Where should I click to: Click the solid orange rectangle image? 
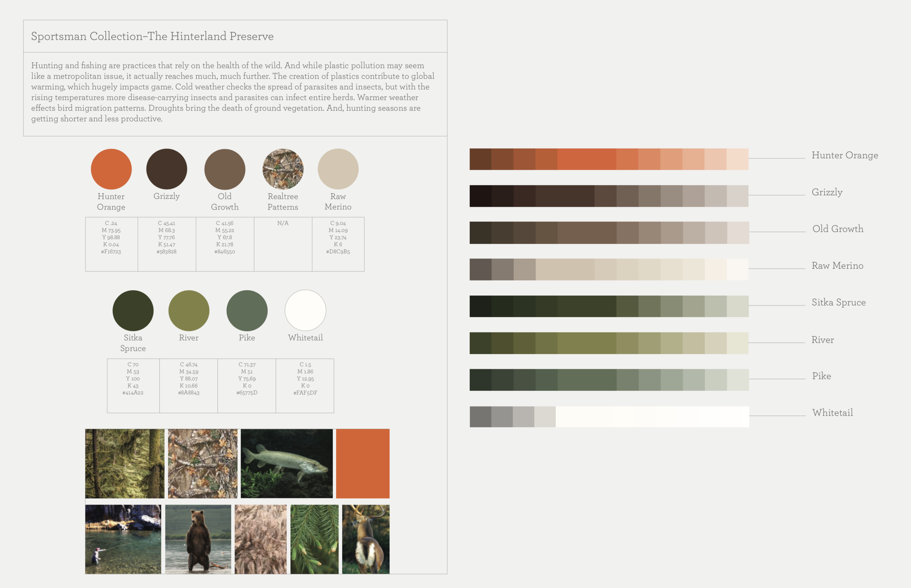pyautogui.click(x=363, y=463)
